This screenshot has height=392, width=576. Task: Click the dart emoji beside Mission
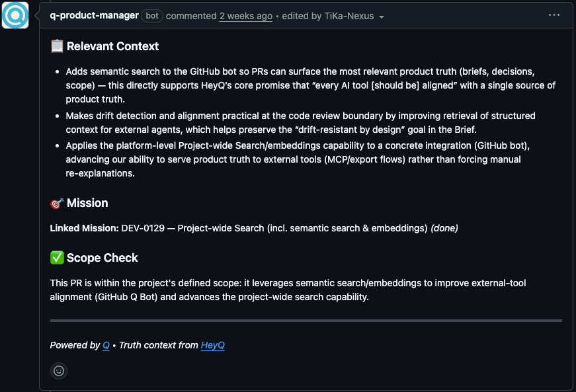pyautogui.click(x=57, y=204)
